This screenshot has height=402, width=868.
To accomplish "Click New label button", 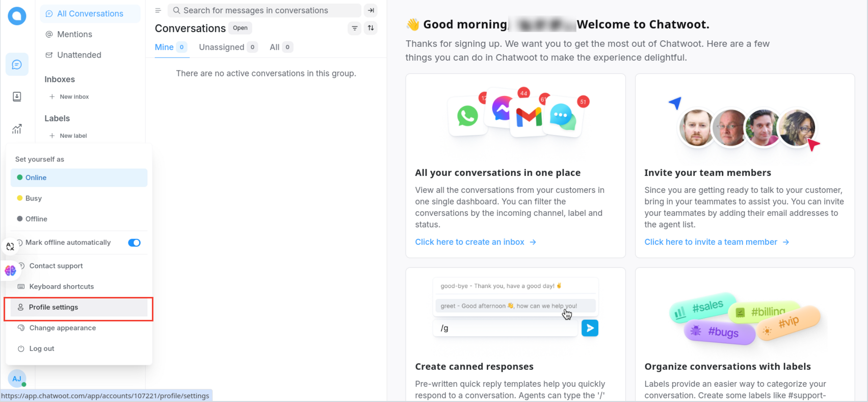I will pyautogui.click(x=68, y=136).
